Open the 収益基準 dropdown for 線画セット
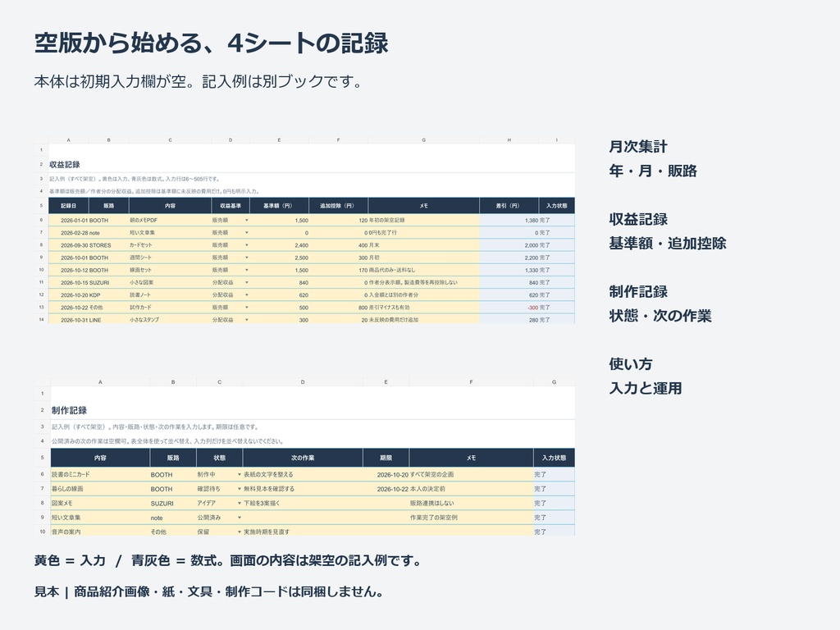 (x=246, y=270)
